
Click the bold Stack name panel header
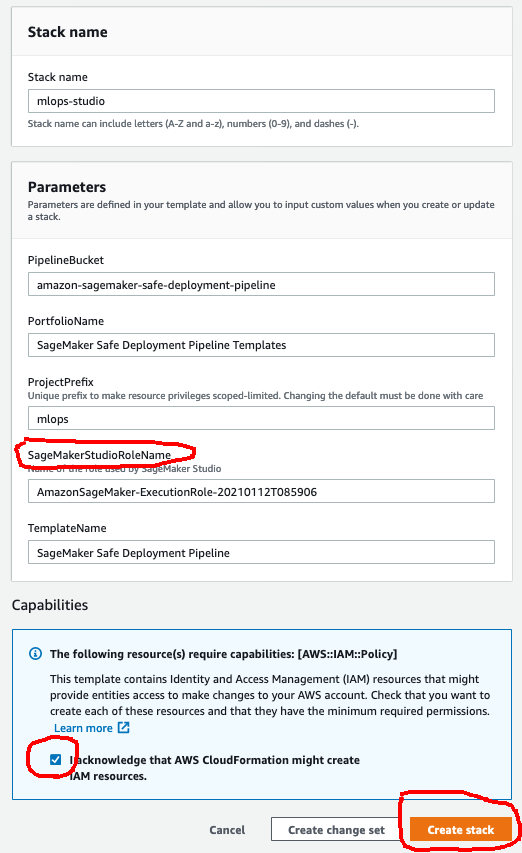pyautogui.click(x=67, y=32)
